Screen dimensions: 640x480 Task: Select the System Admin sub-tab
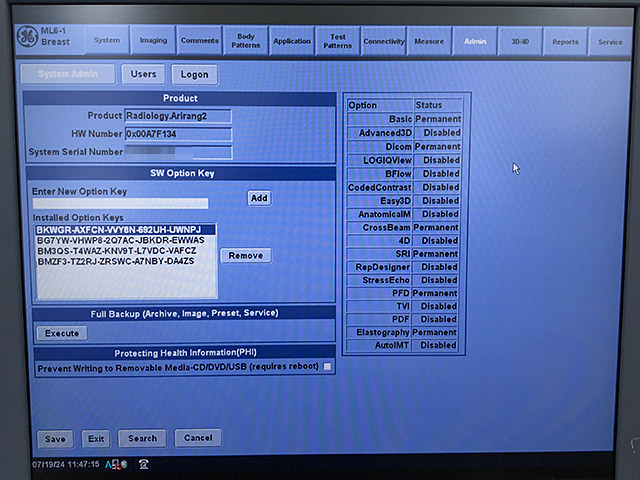point(68,74)
